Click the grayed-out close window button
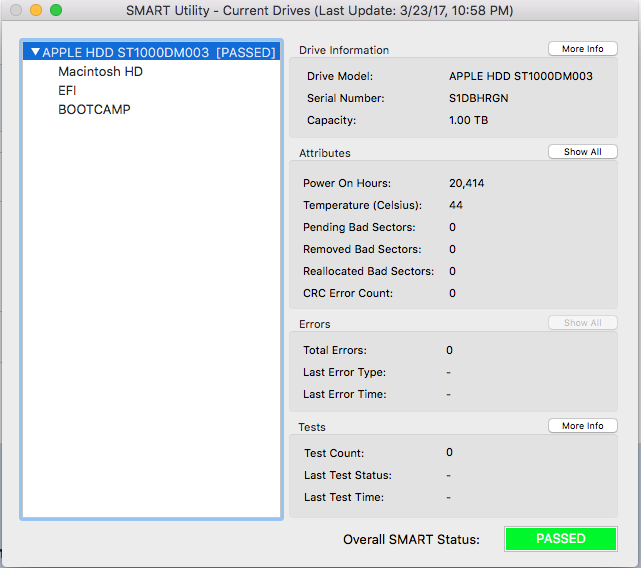The width and height of the screenshot is (641, 568). pyautogui.click(x=16, y=10)
